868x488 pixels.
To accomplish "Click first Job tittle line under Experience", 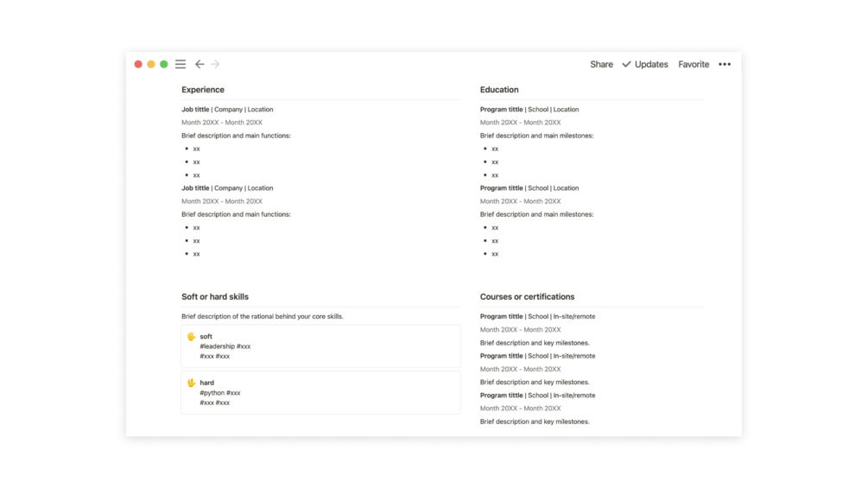I will [x=227, y=110].
